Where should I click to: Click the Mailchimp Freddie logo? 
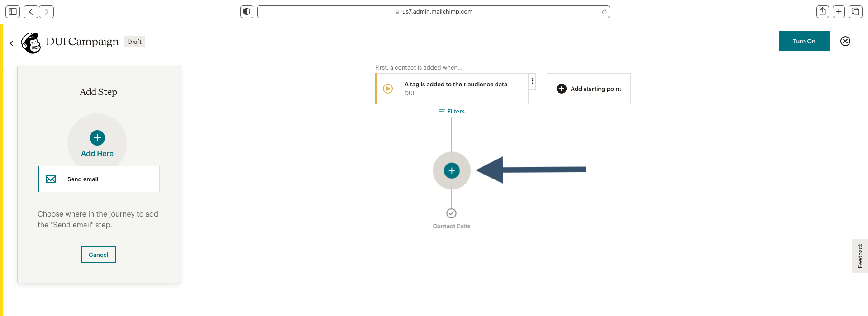tap(31, 43)
